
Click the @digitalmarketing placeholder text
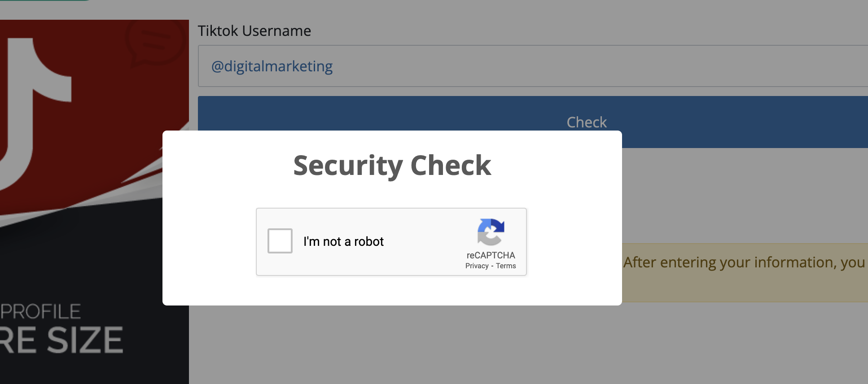click(x=272, y=66)
